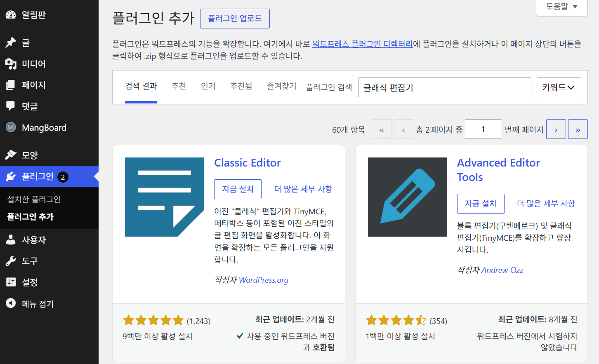599x364 pixels.
Task: Open 플러그인 추가 submenu item
Action: (x=31, y=217)
